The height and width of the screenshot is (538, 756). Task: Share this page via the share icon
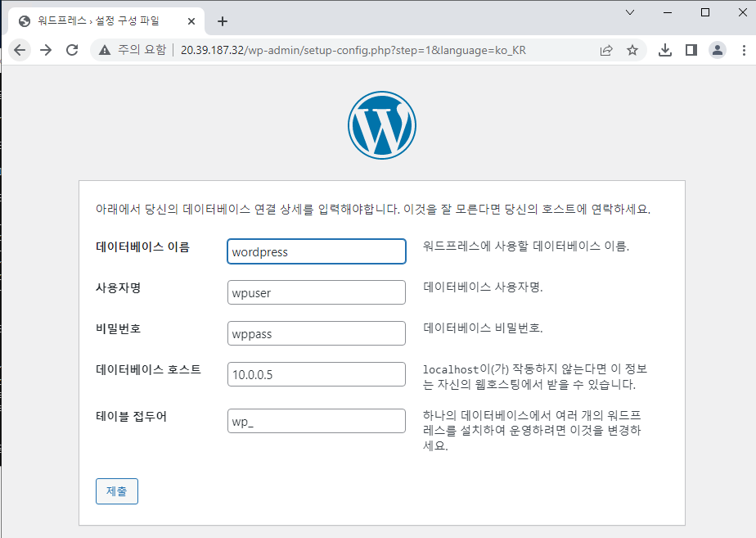[x=606, y=50]
